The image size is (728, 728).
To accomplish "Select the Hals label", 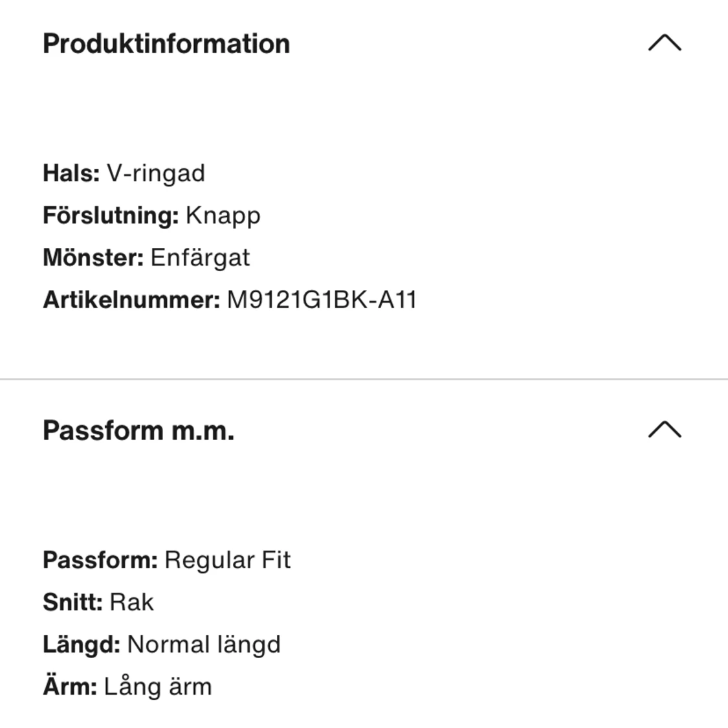I will [71, 173].
